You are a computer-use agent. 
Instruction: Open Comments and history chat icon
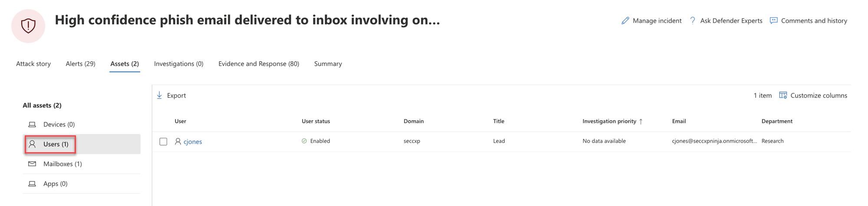coord(773,20)
